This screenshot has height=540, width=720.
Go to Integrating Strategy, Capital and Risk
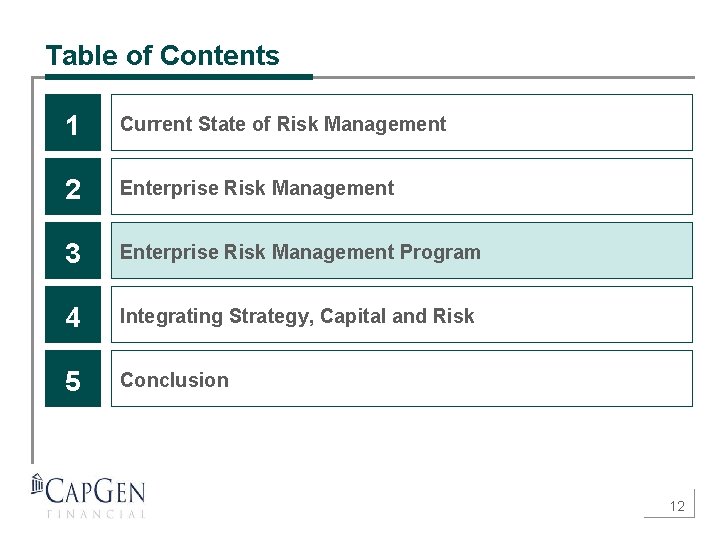297,316
